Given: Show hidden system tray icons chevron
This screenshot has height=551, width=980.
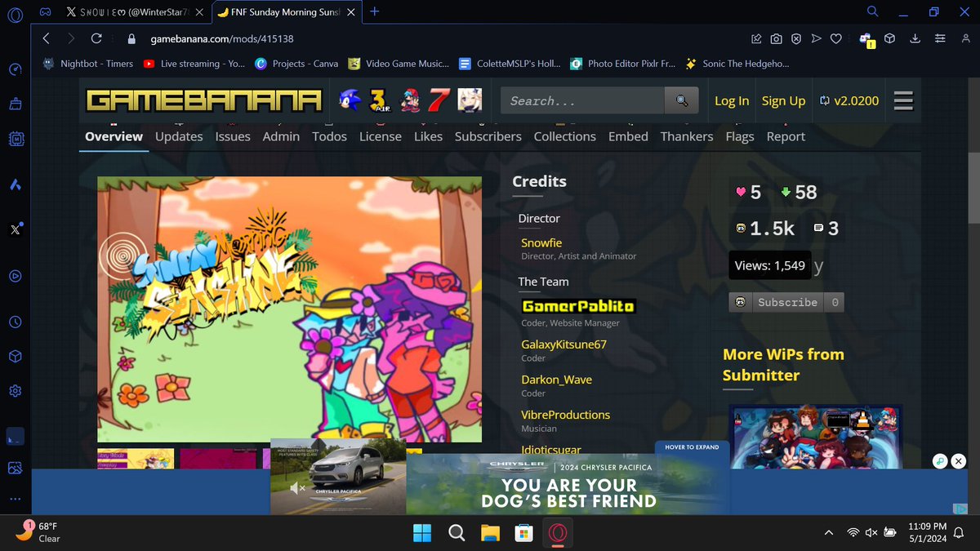Looking at the screenshot, I should click(830, 533).
